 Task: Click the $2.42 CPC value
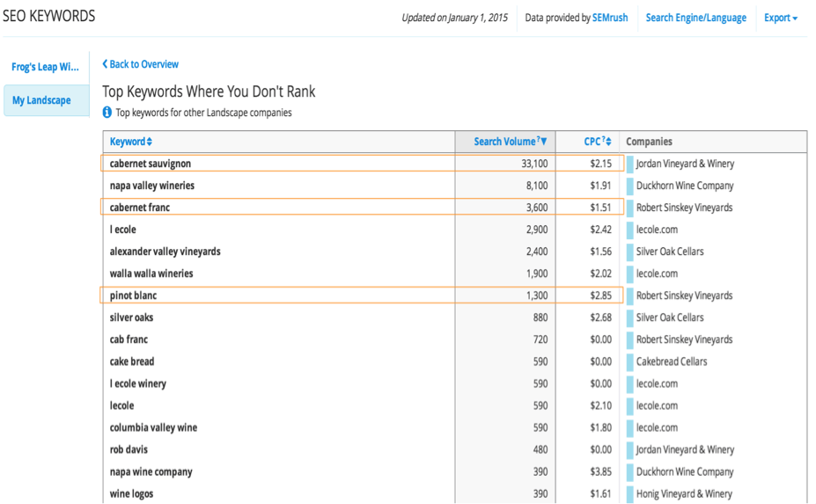pos(600,230)
